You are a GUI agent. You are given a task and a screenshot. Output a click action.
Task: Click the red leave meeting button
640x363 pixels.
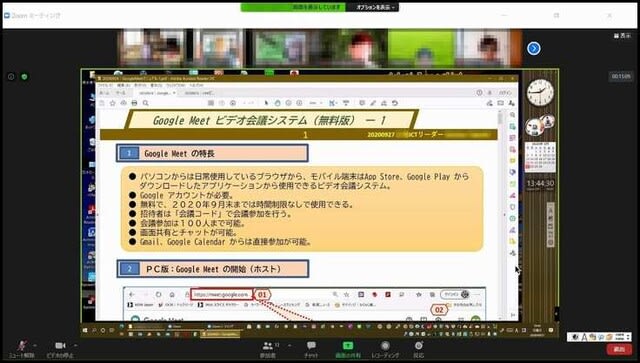[x=619, y=349]
